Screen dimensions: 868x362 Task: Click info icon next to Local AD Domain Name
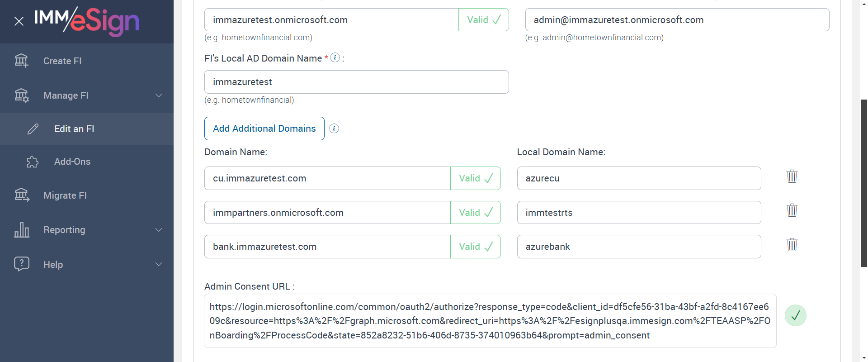click(335, 57)
